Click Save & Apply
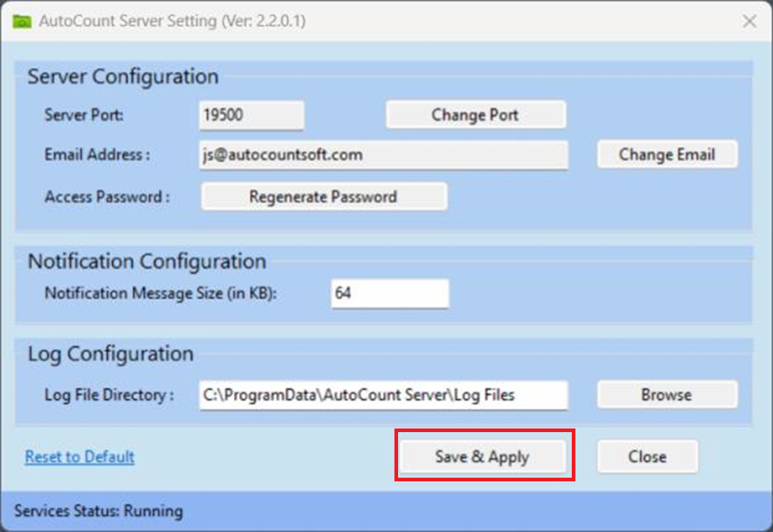773x532 pixels. [483, 457]
